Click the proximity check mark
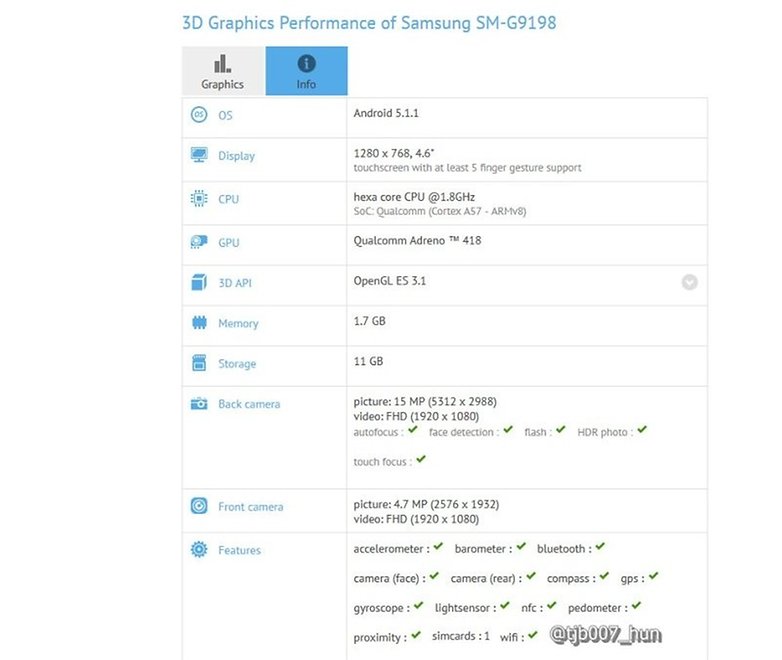The image size is (782, 660). 416,635
